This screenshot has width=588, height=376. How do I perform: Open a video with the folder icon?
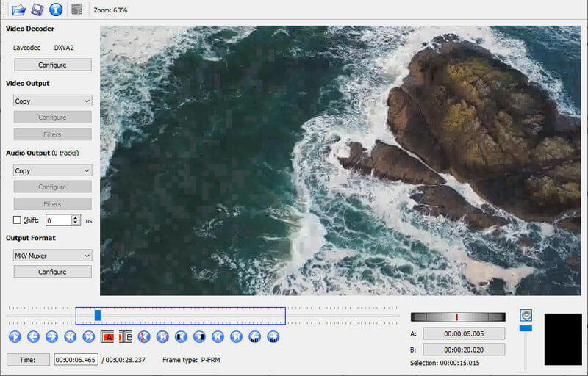[18, 10]
